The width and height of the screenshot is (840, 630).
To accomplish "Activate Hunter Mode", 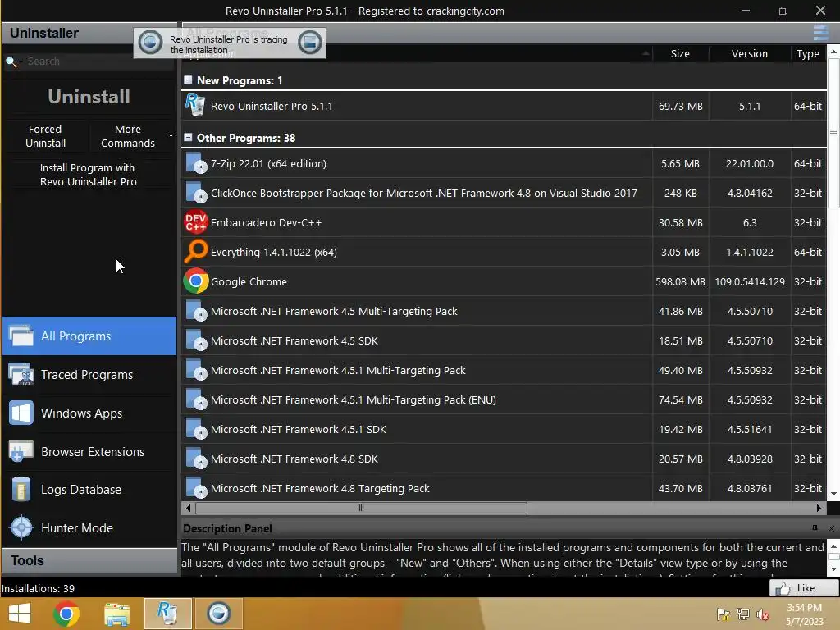I will point(89,528).
